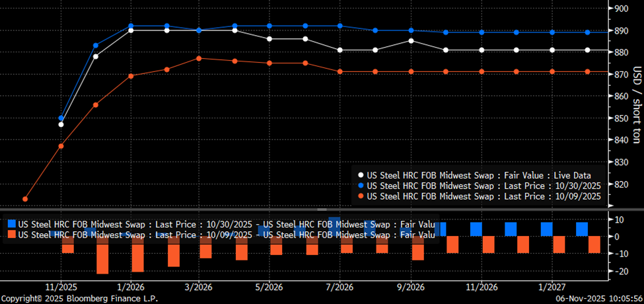
Task: Click the blue 10/30/2025 legend dot
Action: tap(360, 186)
